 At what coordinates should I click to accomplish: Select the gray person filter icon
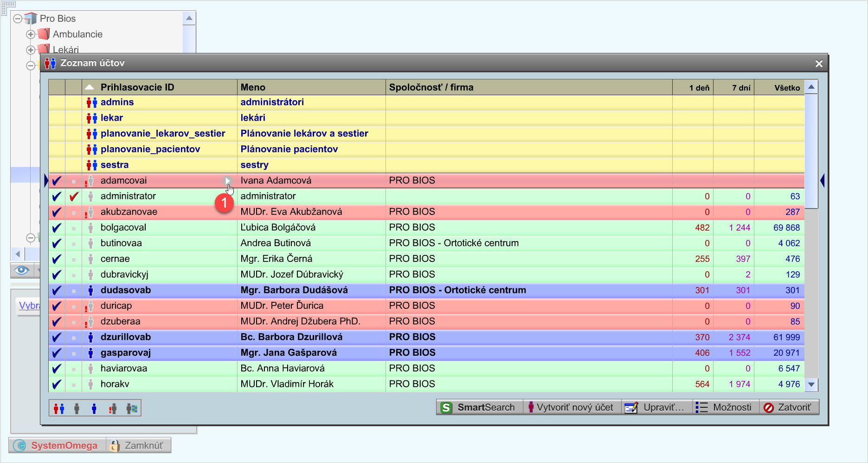pyautogui.click(x=76, y=408)
